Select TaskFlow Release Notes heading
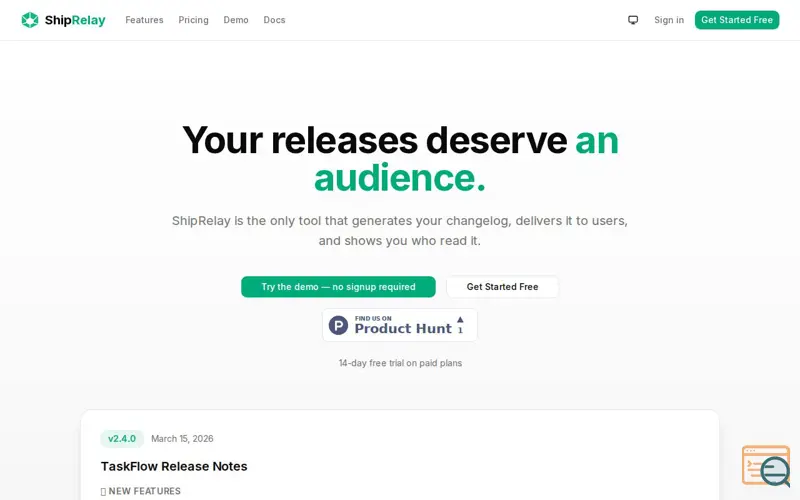800x500 pixels. coord(174,466)
